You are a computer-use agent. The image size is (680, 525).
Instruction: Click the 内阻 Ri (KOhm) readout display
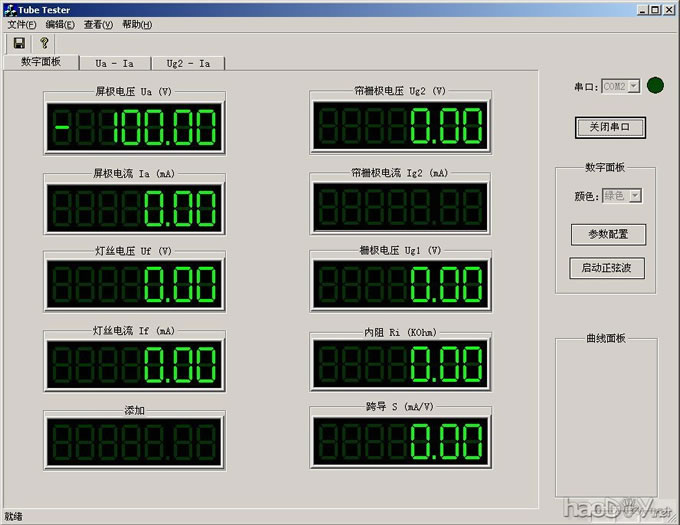click(x=400, y=364)
